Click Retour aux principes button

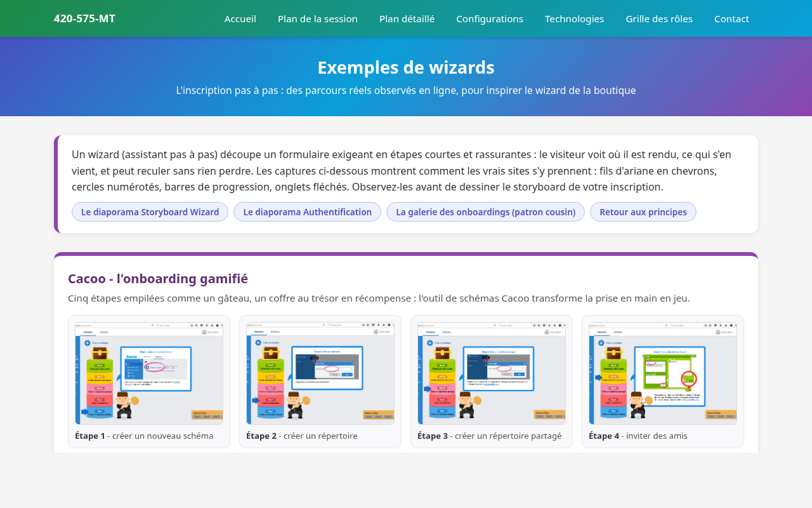643,212
